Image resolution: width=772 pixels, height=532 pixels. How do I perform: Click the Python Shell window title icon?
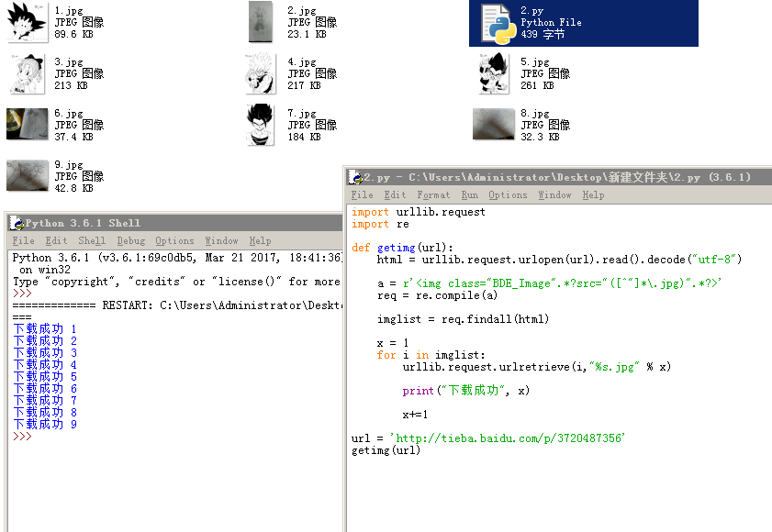click(x=16, y=223)
